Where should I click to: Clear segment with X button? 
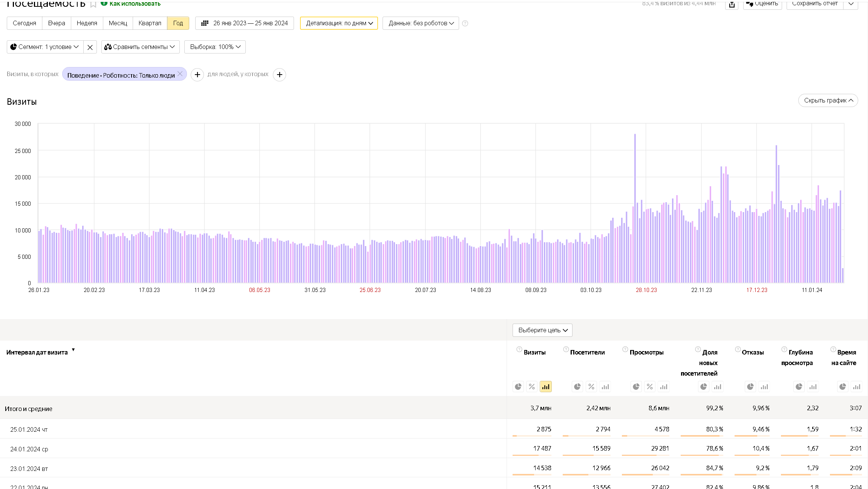click(x=90, y=47)
